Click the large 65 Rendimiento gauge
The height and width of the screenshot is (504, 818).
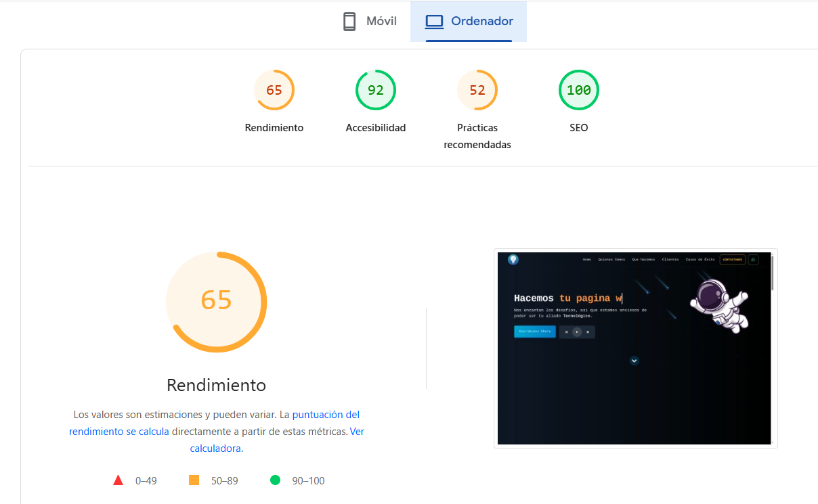[217, 302]
